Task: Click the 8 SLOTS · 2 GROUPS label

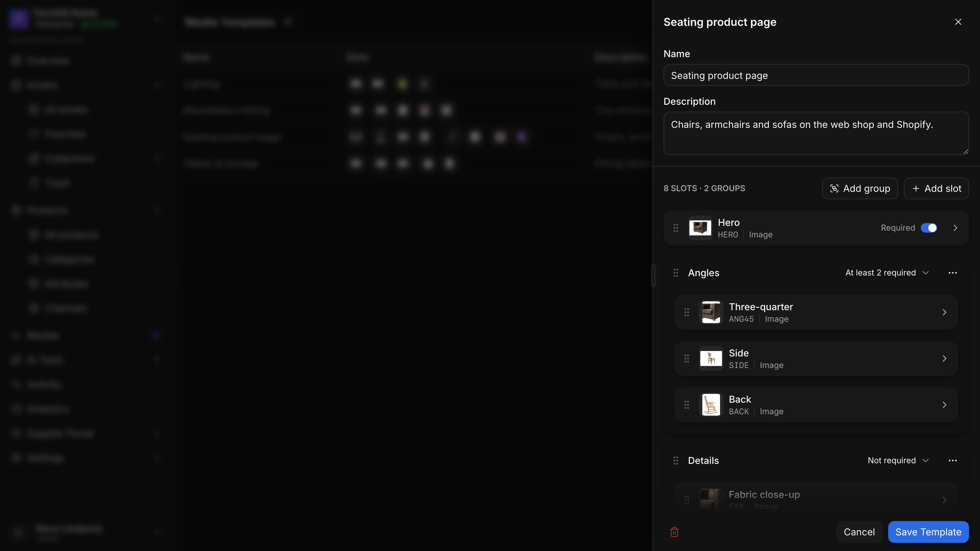Action: [x=704, y=189]
